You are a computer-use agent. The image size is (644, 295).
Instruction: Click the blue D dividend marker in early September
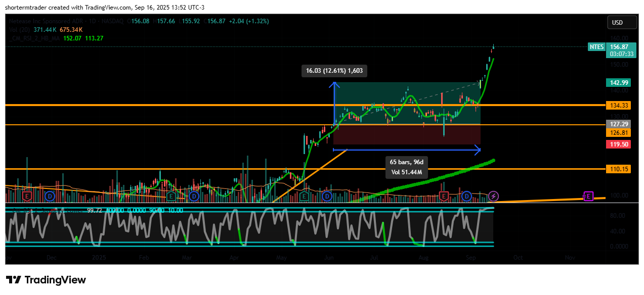pyautogui.click(x=466, y=195)
